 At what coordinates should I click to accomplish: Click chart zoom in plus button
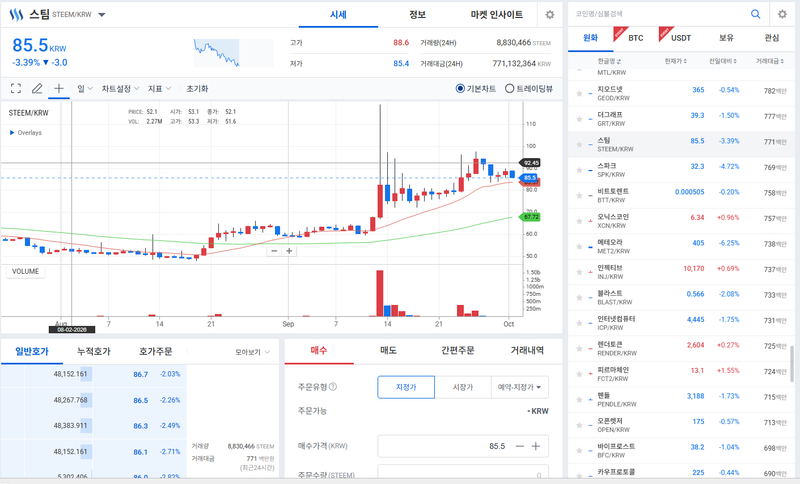click(289, 251)
